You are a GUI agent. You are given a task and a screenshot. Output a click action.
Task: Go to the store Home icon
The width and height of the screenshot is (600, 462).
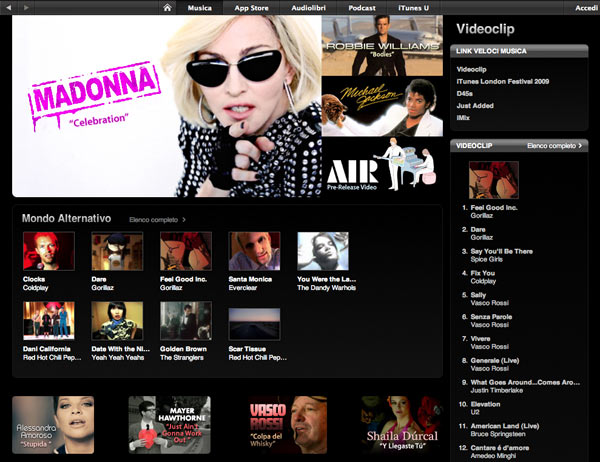tap(169, 7)
